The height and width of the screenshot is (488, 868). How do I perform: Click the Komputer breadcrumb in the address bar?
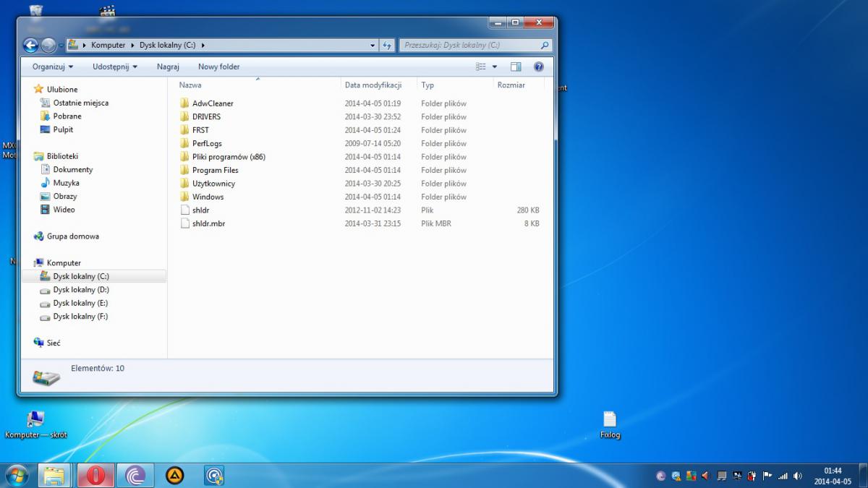pyautogui.click(x=108, y=45)
